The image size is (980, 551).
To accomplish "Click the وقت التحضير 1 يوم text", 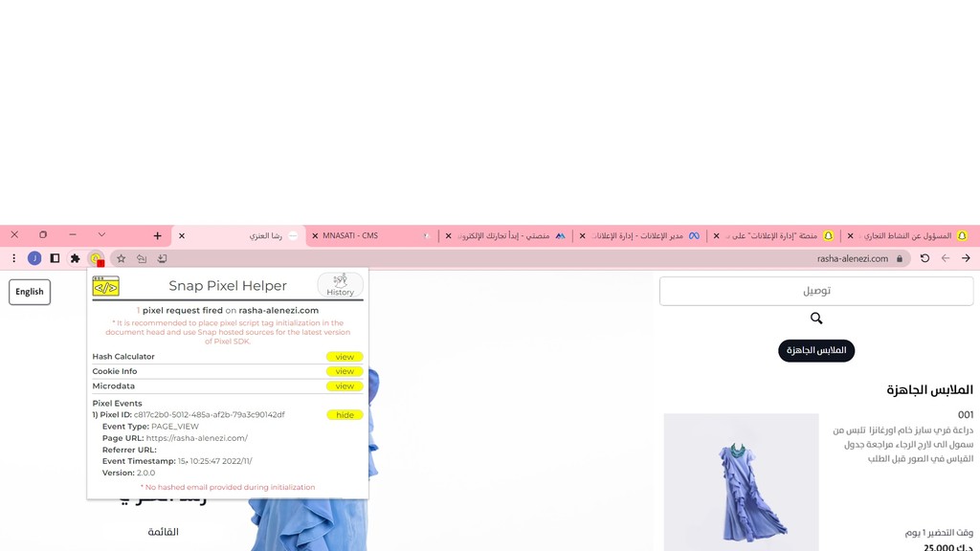I will pos(939,532).
